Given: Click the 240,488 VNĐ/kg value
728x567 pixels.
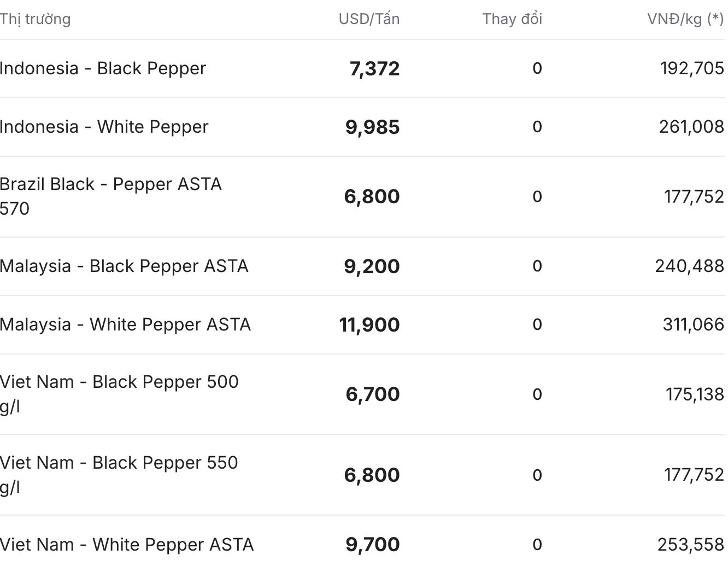Looking at the screenshot, I should pos(690,266).
